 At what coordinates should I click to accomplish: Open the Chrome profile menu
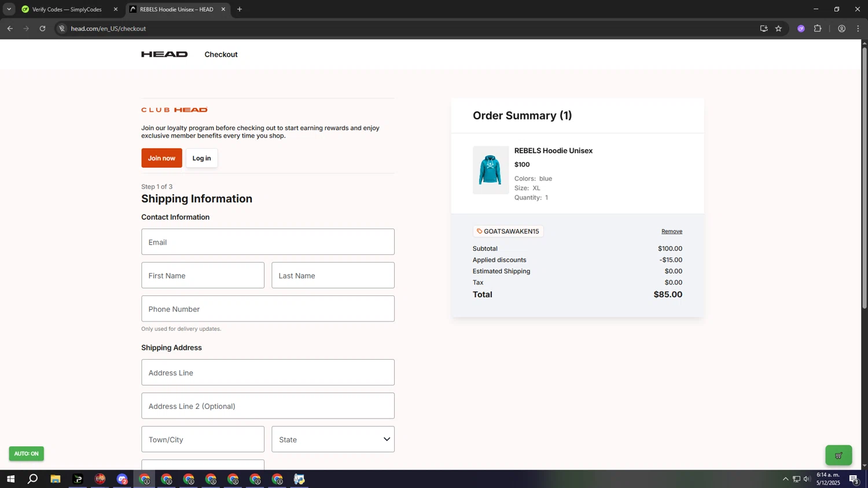click(842, 28)
